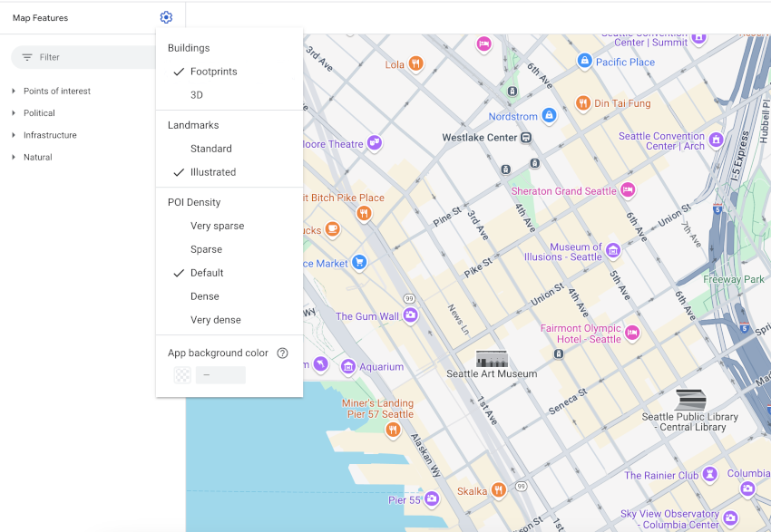Select the Sky View Observatory pin
The width and height of the screenshot is (771, 532).
(x=731, y=517)
